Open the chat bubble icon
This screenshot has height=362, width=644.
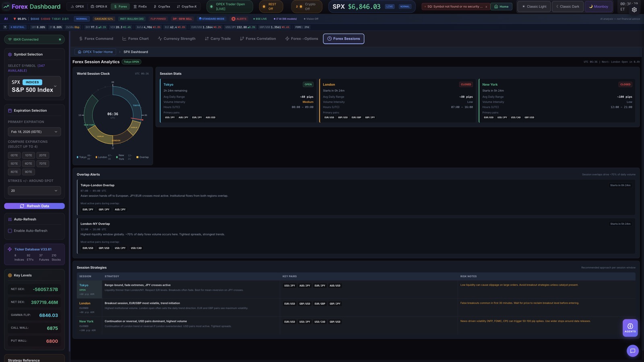pos(632,351)
